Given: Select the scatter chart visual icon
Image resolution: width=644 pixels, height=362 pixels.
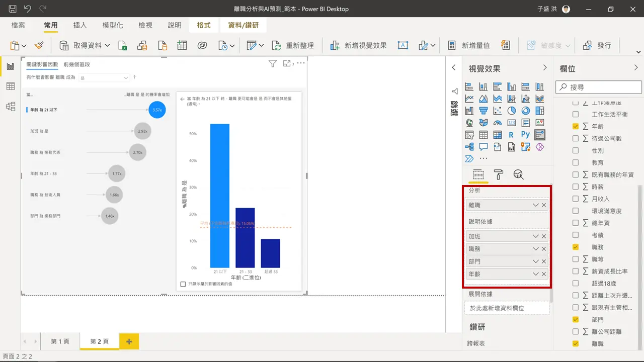Looking at the screenshot, I should [498, 111].
